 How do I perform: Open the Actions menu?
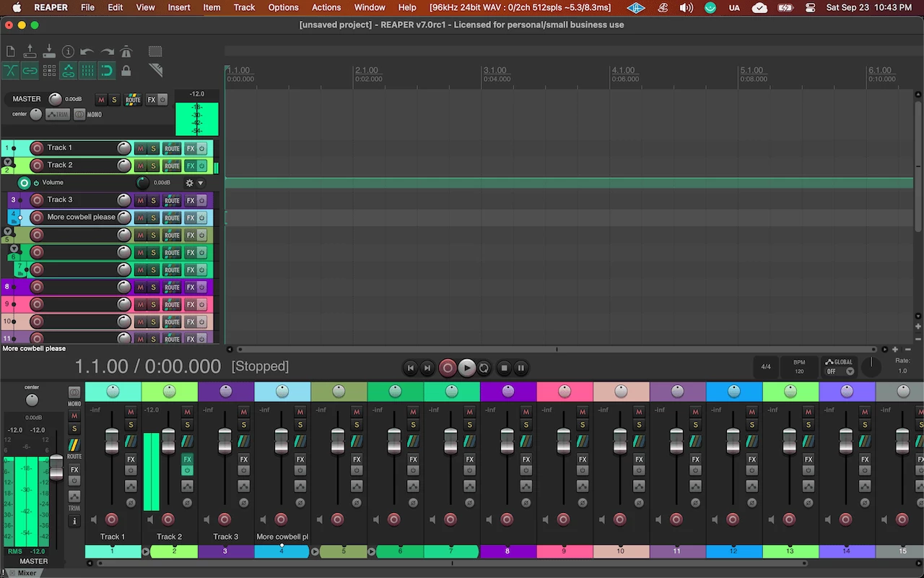pyautogui.click(x=326, y=7)
